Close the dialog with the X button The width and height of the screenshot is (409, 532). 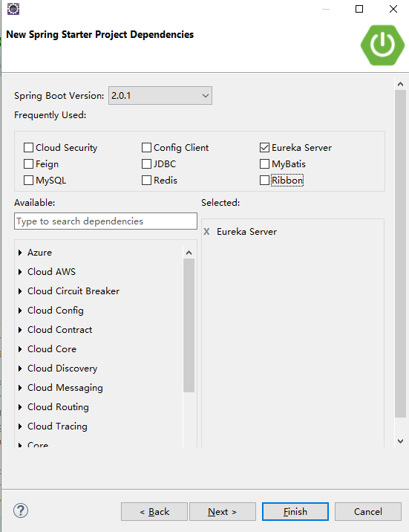(393, 9)
